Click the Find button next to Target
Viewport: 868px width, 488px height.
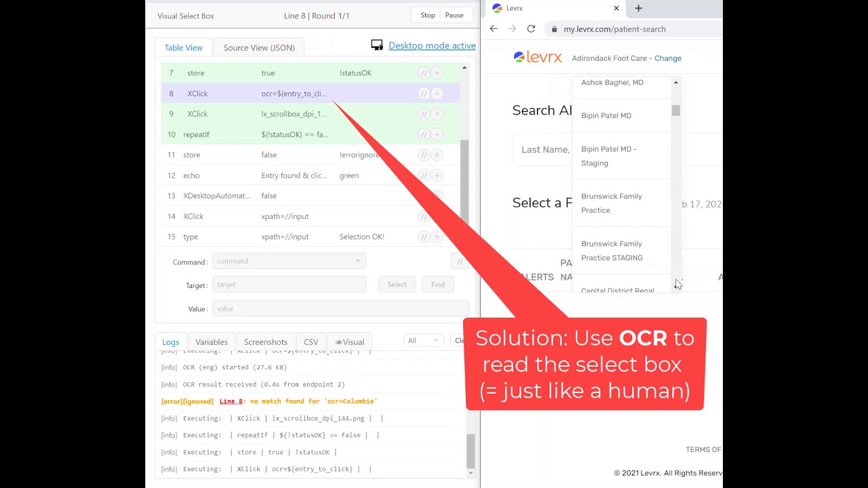pos(438,285)
